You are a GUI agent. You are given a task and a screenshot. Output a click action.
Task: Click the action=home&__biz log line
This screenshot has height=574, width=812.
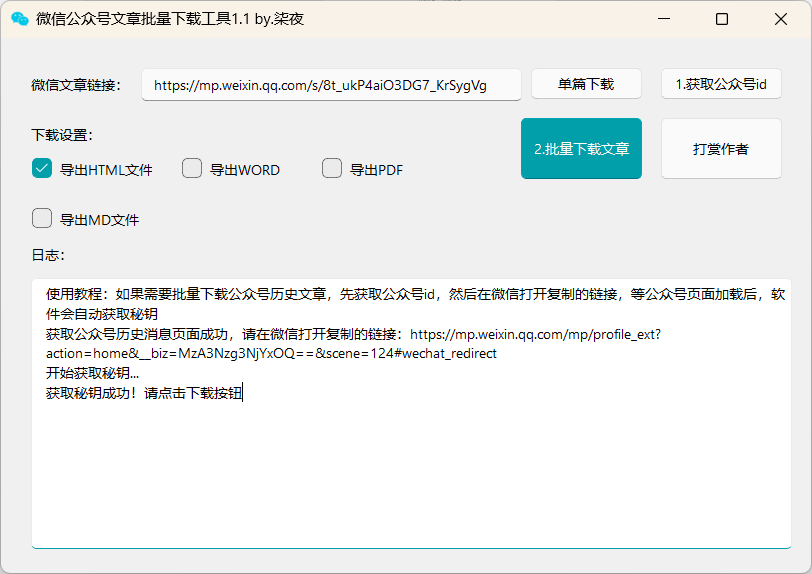coord(271,353)
